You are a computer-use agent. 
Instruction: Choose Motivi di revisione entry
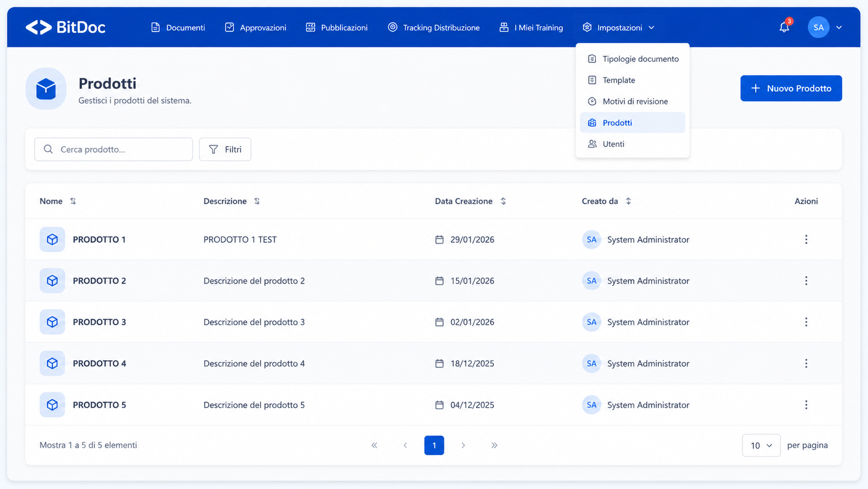(x=632, y=101)
